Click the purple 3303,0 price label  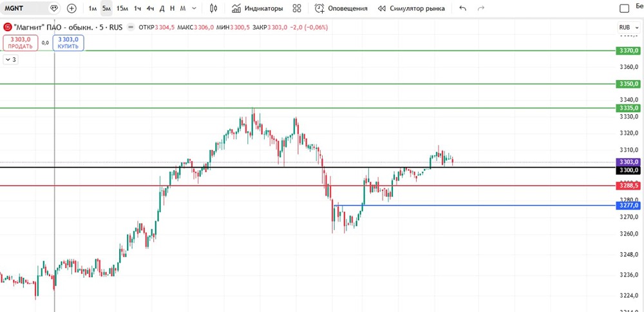point(628,162)
